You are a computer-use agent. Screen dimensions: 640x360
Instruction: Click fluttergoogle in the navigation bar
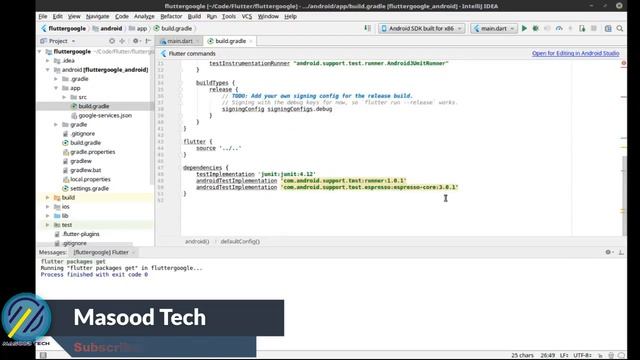[63, 28]
